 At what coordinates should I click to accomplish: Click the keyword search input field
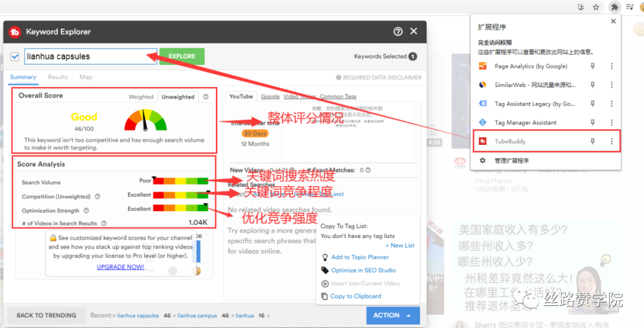[x=91, y=56]
